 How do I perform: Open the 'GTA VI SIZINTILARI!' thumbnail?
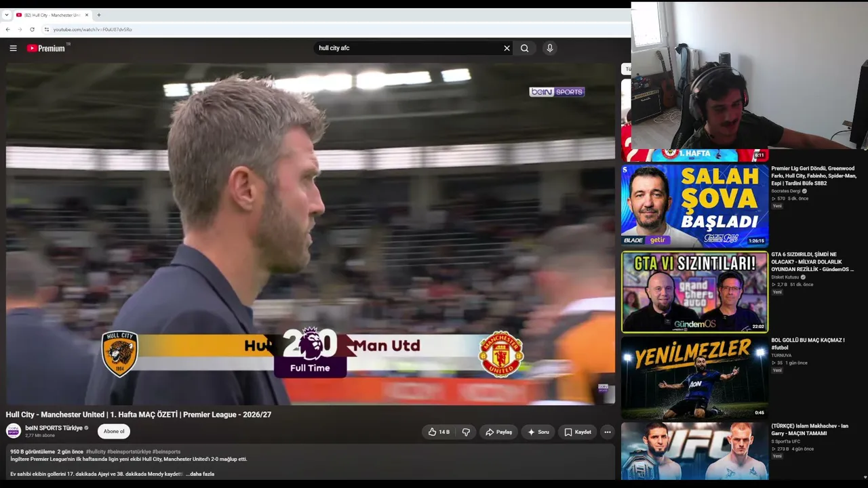(x=694, y=291)
